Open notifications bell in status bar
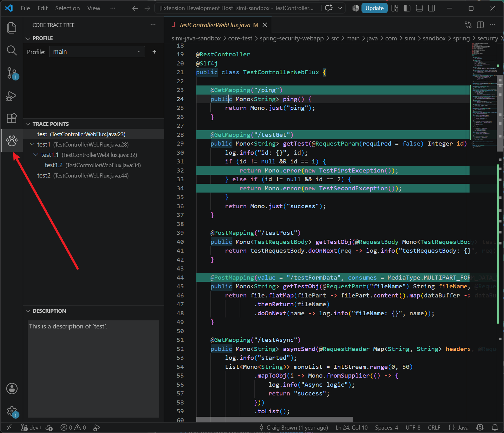This screenshot has width=504, height=433. pos(495,427)
